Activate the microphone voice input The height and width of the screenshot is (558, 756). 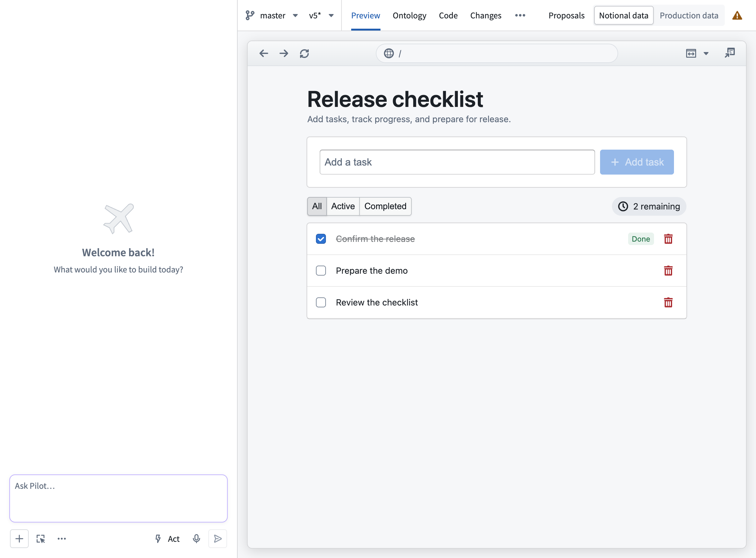click(x=196, y=538)
